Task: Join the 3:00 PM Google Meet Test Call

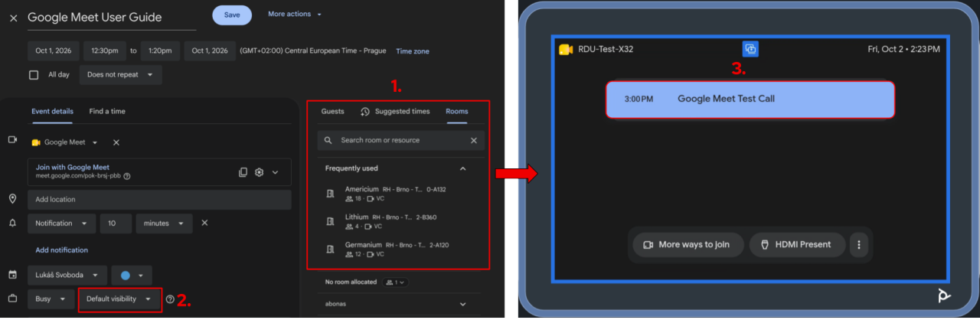Action: pos(750,99)
